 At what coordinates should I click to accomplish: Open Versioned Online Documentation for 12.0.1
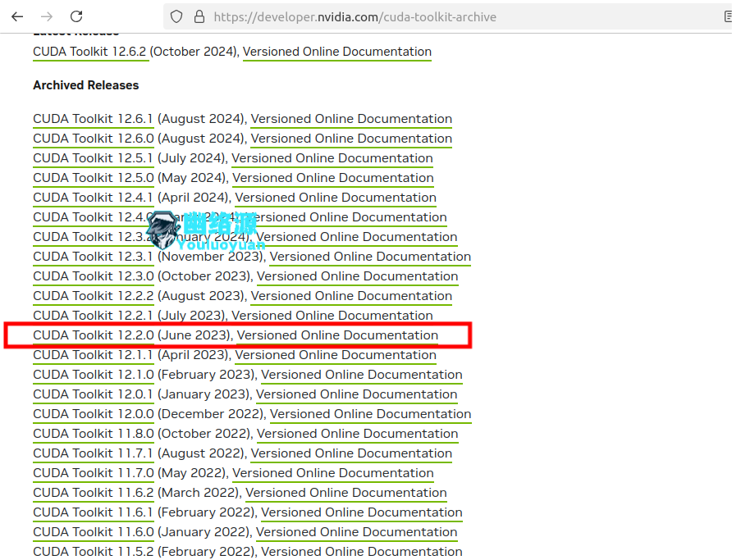357,394
